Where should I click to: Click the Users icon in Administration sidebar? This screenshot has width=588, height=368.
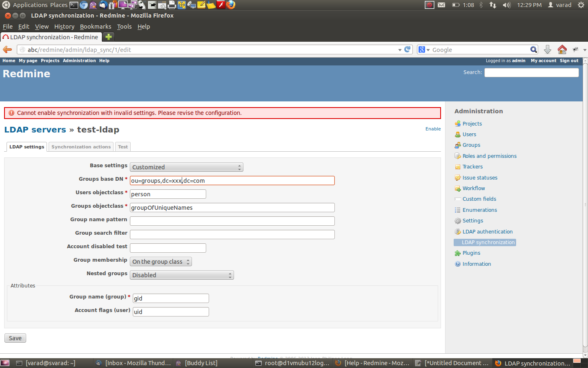(458, 134)
